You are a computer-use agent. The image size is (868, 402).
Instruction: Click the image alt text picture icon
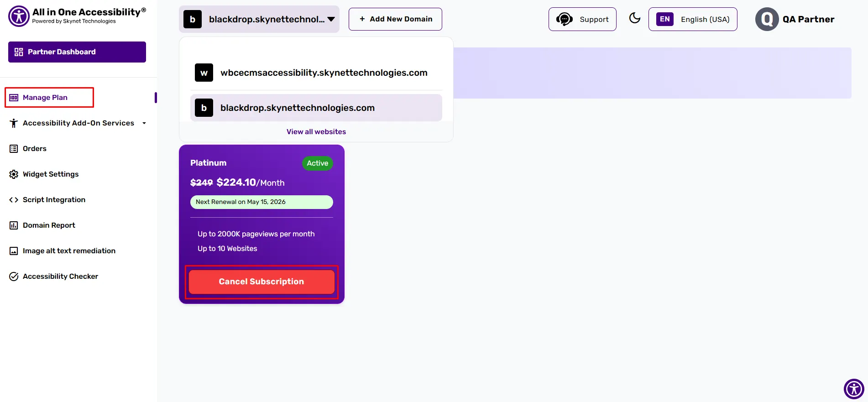(x=14, y=251)
